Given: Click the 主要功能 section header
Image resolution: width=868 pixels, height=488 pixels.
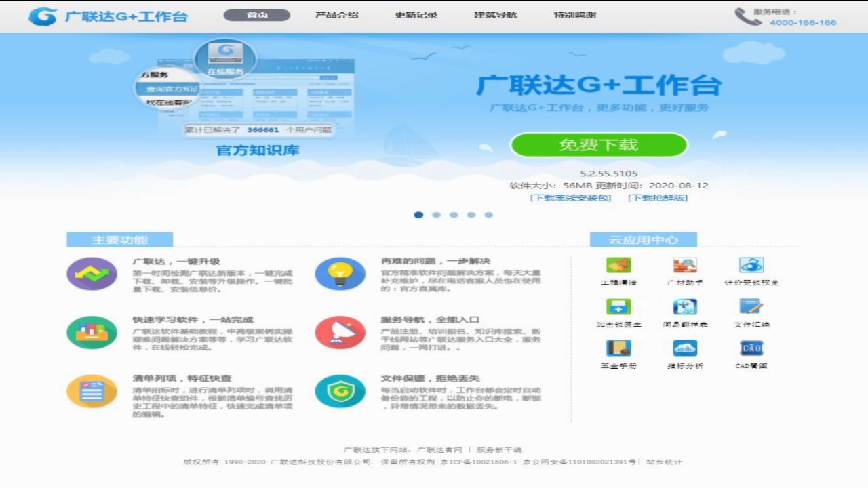Looking at the screenshot, I should click(x=120, y=240).
